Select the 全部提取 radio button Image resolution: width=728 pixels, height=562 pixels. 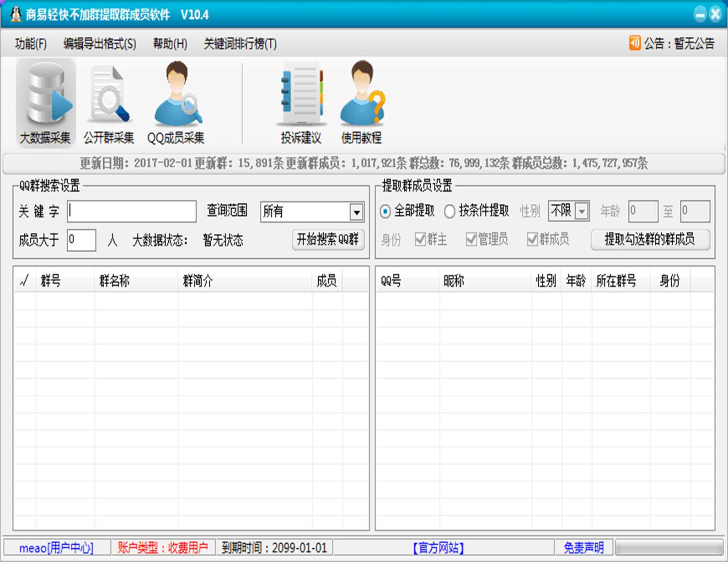coord(385,211)
